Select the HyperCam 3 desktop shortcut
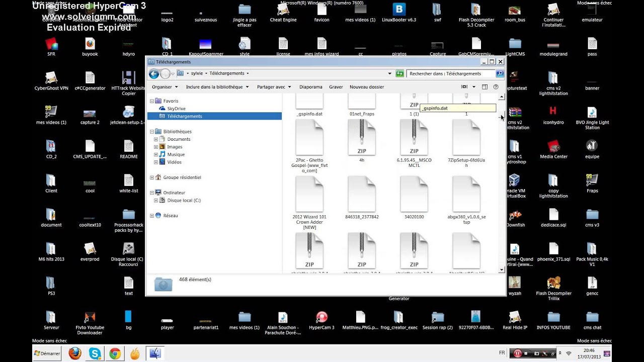Viewport: 644px width, 362px height. click(x=321, y=317)
